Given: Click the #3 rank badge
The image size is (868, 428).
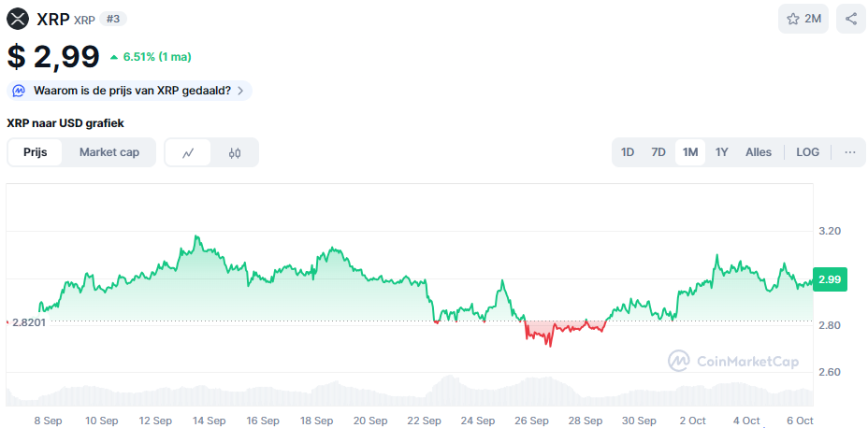Looking at the screenshot, I should click(x=114, y=19).
